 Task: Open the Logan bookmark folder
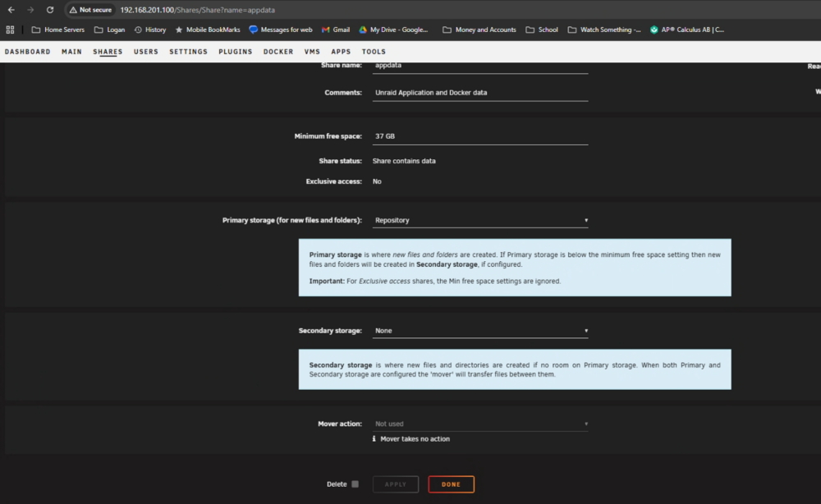(x=109, y=30)
